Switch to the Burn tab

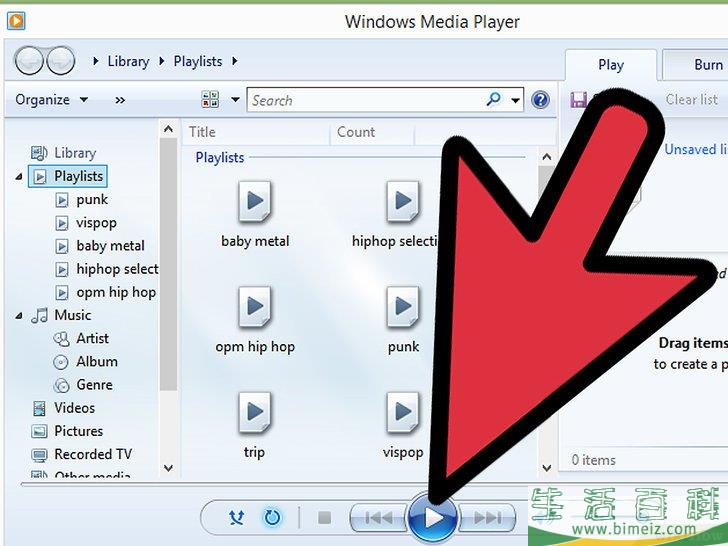pos(694,65)
